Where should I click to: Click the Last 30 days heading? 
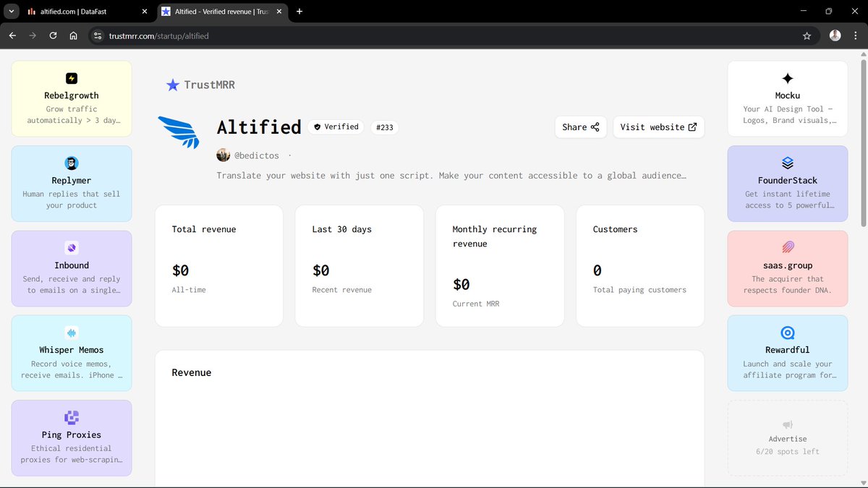pyautogui.click(x=341, y=229)
